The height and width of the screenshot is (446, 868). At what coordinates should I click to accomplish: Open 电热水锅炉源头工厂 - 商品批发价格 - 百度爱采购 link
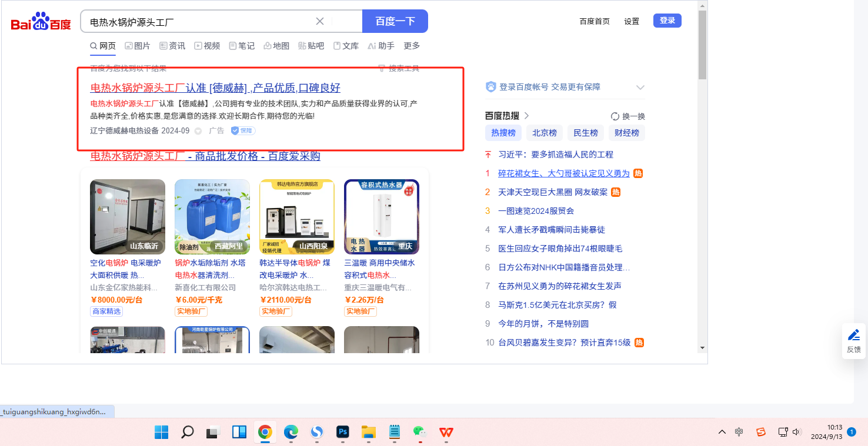205,156
